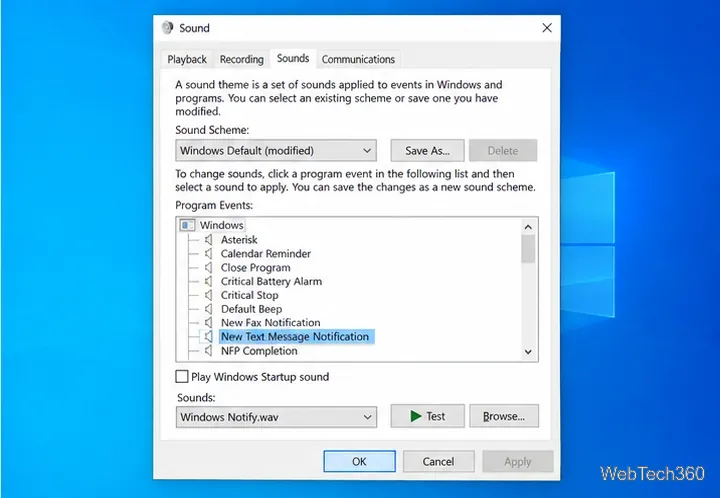720x498 pixels.
Task: Play the sound with the Test button
Action: pos(428,416)
